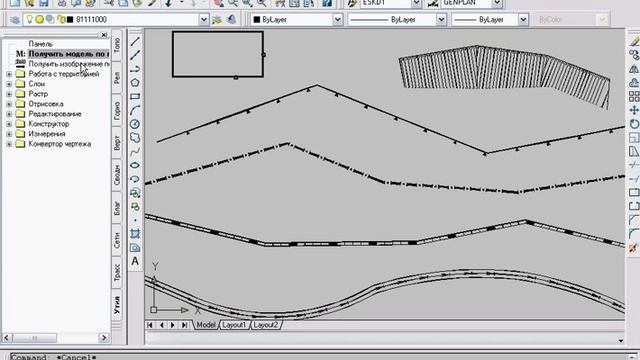Screen dimensions: 640x360
Task: Select the Circle draw tool
Action: [135, 124]
